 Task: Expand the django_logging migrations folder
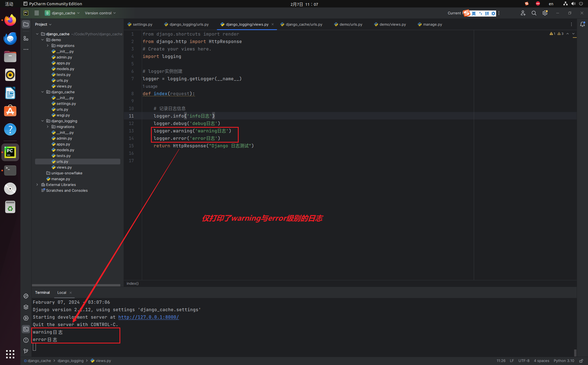(47, 127)
